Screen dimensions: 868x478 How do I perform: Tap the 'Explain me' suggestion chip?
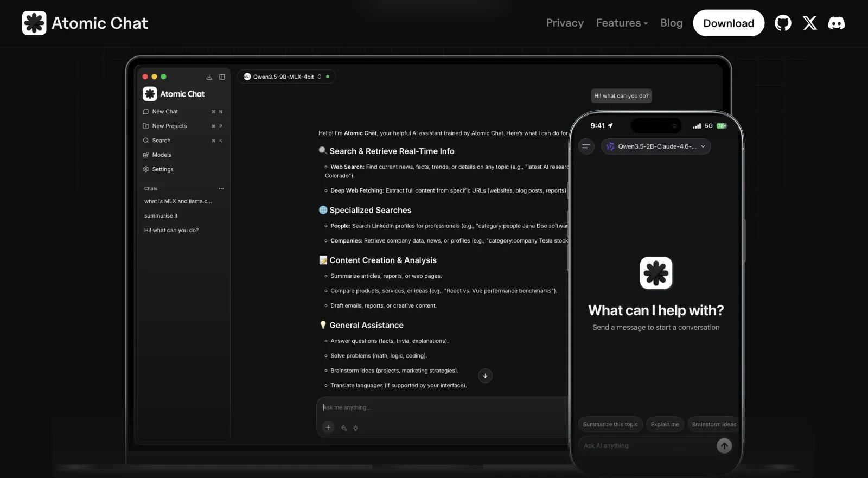[665, 424]
